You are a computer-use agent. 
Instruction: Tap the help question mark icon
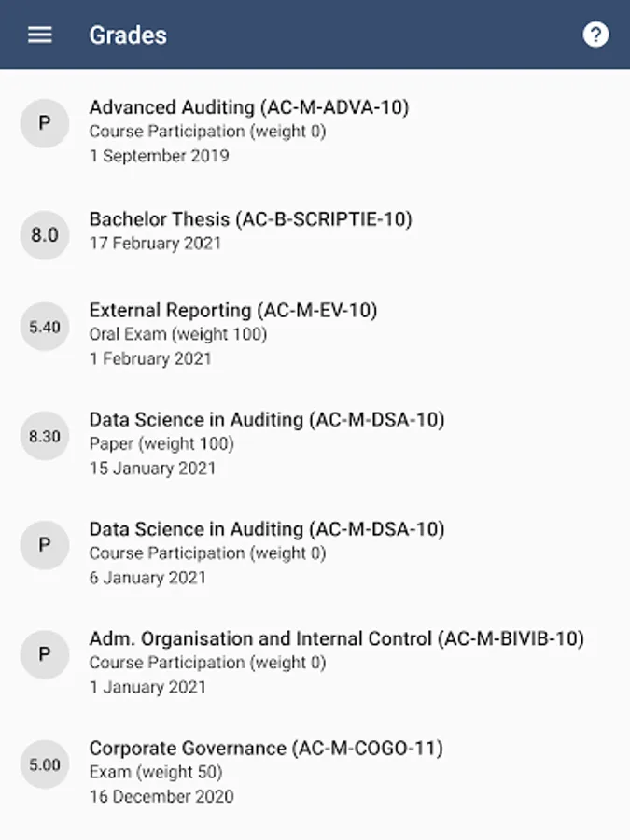click(x=595, y=35)
